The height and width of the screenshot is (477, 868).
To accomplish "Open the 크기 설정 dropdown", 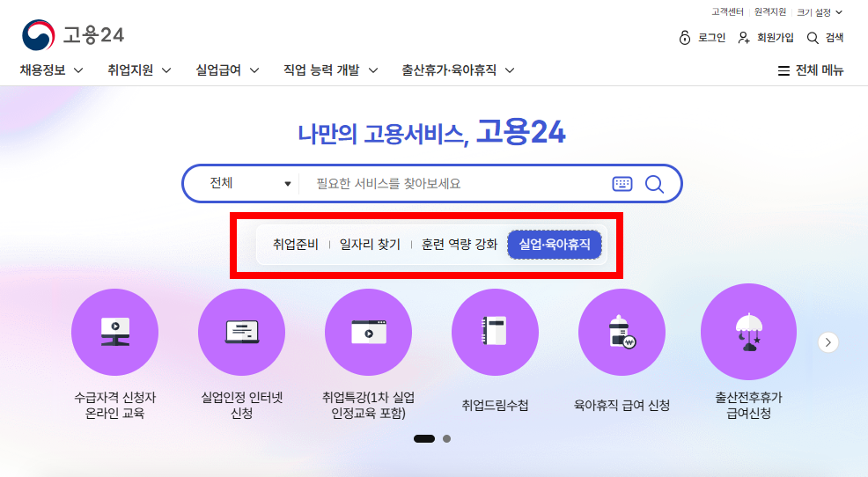I will click(x=820, y=12).
